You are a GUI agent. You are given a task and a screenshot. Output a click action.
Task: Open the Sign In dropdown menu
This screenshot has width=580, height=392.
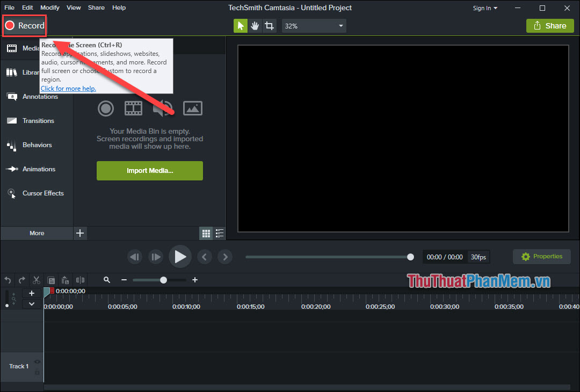click(x=484, y=8)
